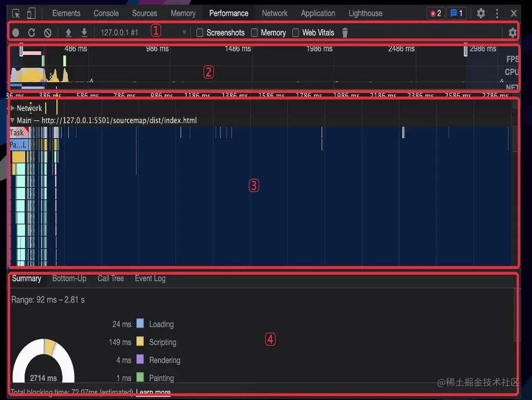
Task: Select the Performance tab
Action: coord(229,13)
